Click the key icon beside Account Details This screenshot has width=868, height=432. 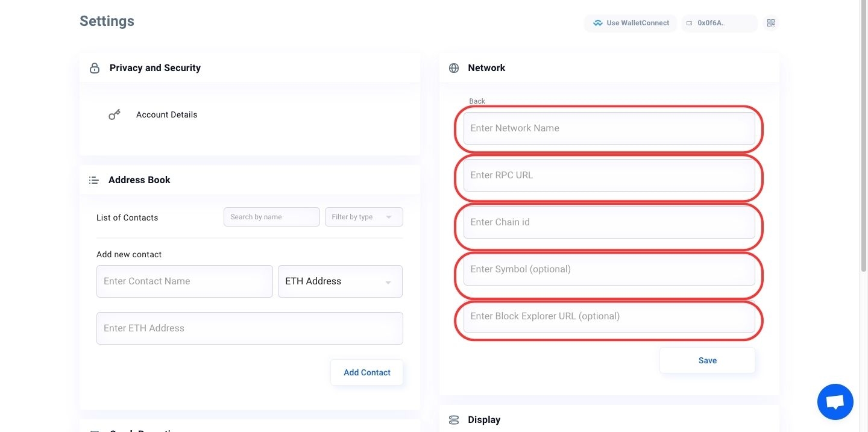tap(115, 114)
